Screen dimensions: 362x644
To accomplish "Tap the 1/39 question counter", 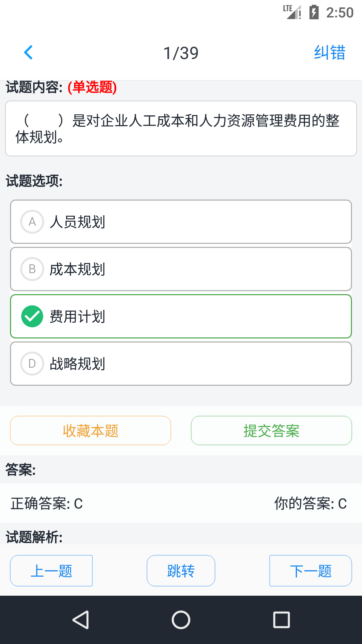I will pyautogui.click(x=181, y=53).
